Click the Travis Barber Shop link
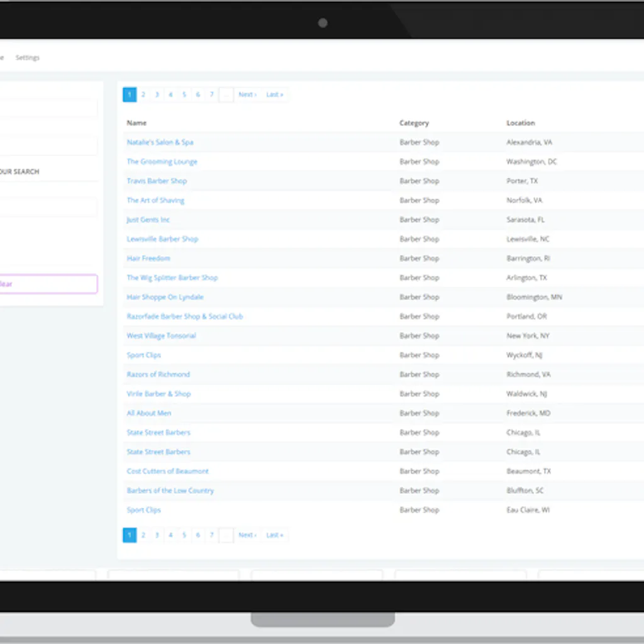 (157, 181)
